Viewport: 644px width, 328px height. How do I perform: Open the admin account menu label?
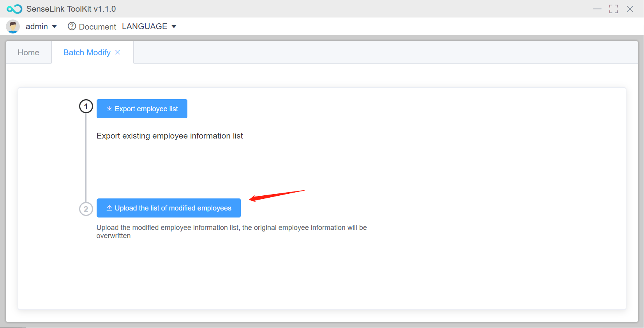pyautogui.click(x=37, y=26)
